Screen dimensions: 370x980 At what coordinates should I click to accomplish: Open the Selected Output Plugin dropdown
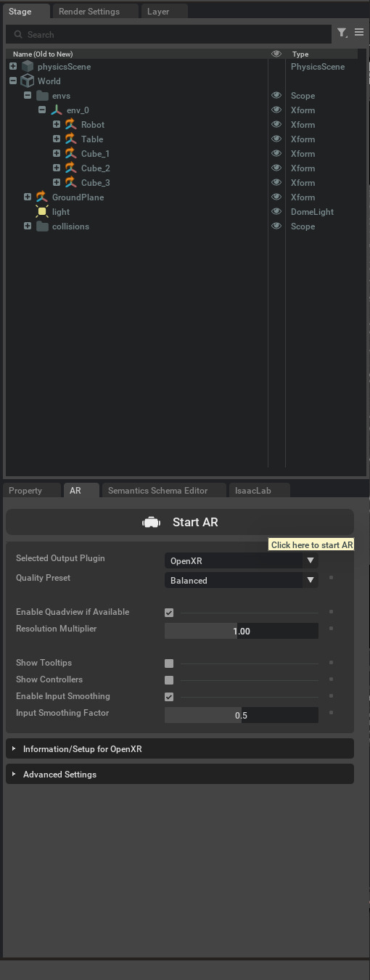coord(241,560)
